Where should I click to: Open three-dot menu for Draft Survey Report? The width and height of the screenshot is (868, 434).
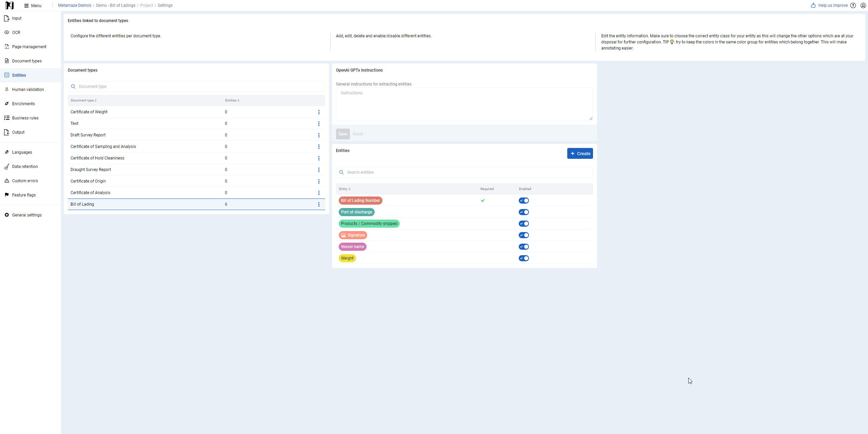pyautogui.click(x=319, y=135)
